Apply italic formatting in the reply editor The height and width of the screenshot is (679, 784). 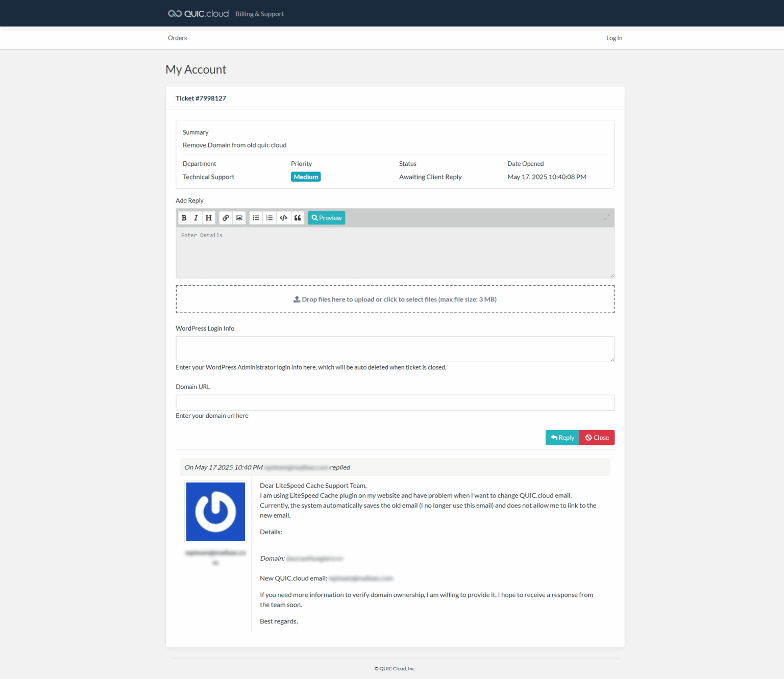[x=196, y=218]
